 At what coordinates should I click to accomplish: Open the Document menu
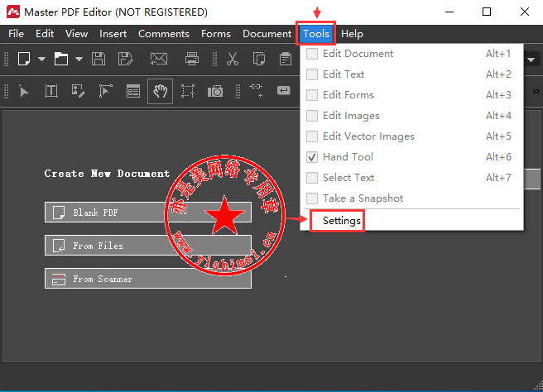tap(267, 34)
